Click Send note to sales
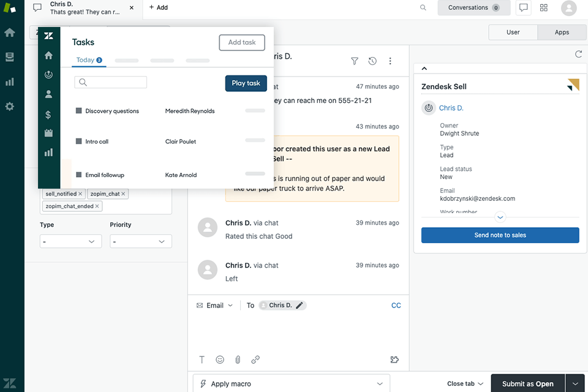Viewport: 588px width, 392px height. coord(500,235)
